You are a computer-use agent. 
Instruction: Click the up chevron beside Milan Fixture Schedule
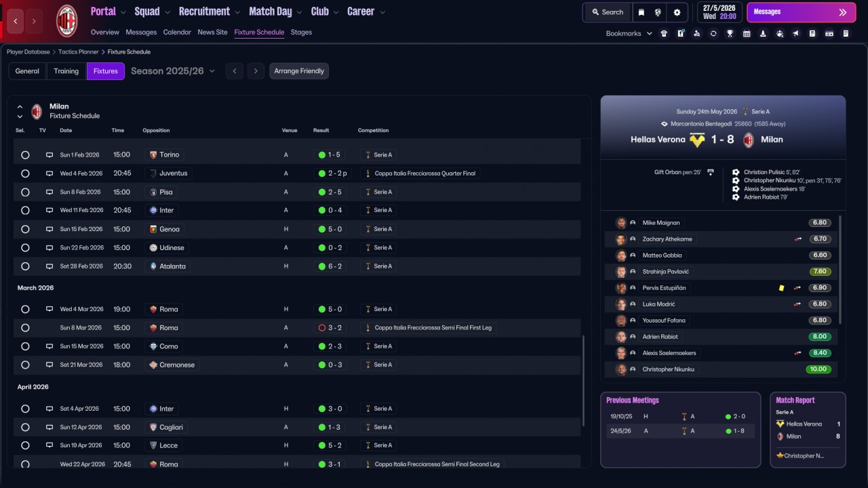20,107
